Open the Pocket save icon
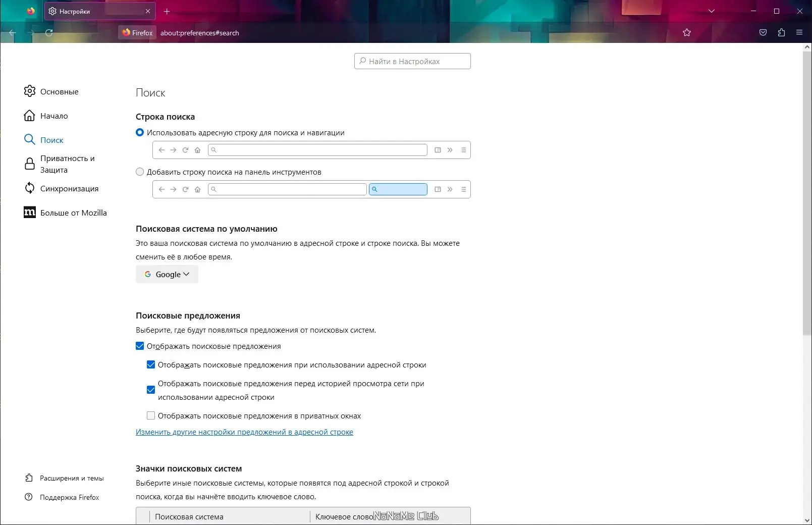 coord(763,33)
